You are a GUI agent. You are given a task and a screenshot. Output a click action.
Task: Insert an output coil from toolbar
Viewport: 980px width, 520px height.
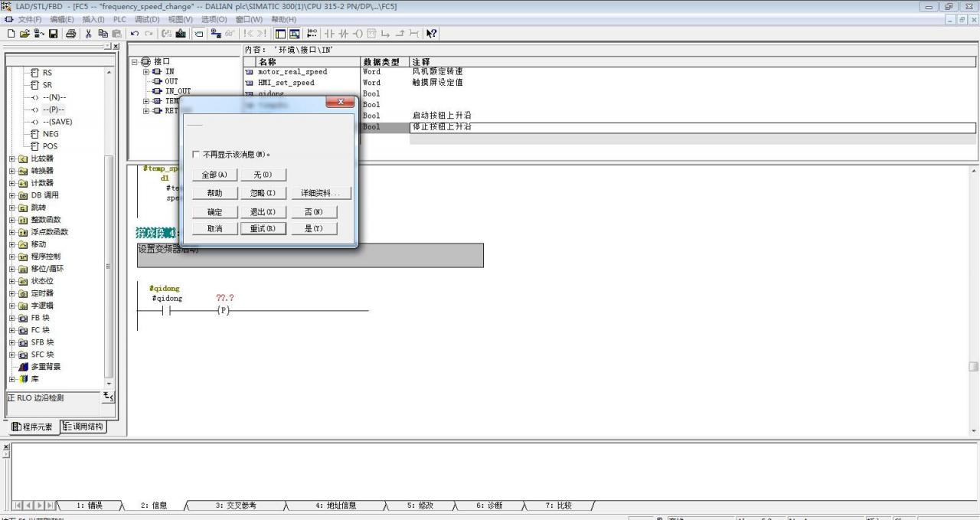coord(358,34)
